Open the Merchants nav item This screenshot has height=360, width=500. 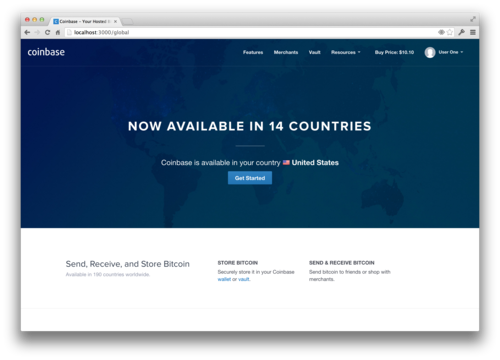point(286,52)
